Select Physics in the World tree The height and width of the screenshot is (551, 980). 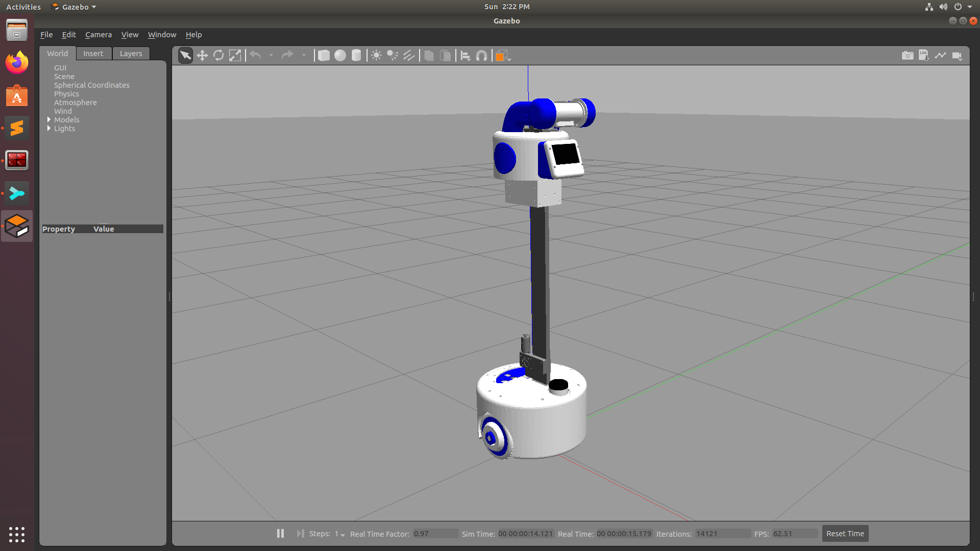[x=66, y=94]
